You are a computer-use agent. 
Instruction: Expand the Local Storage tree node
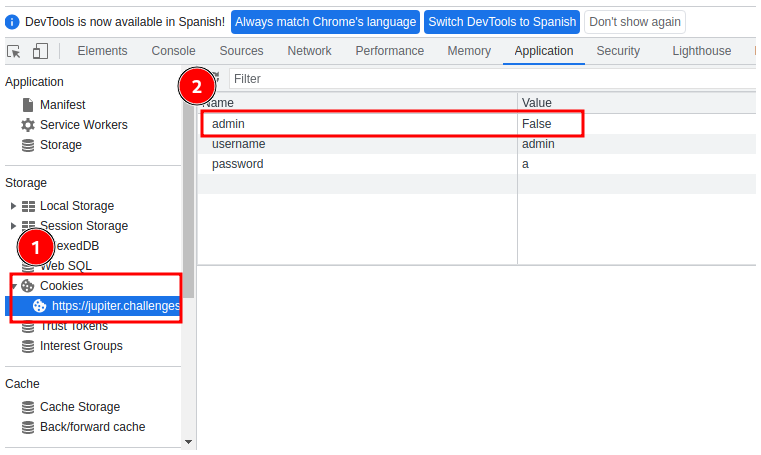pos(13,206)
